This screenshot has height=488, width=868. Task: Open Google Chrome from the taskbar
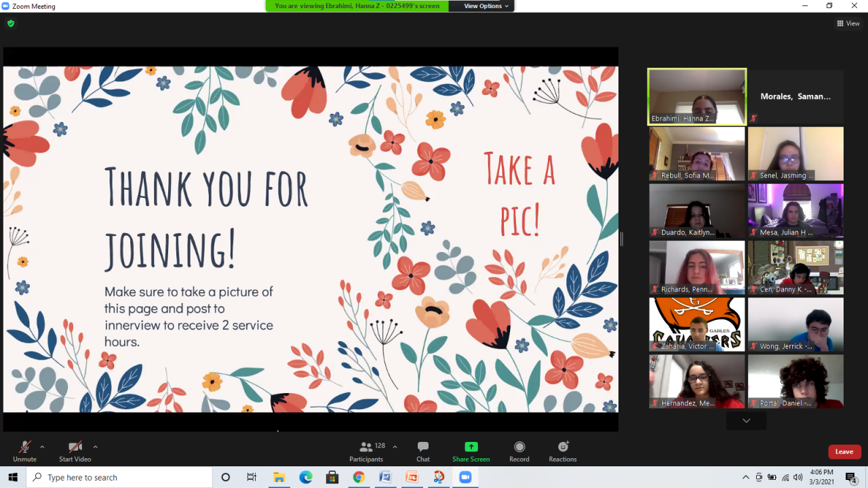tap(359, 477)
